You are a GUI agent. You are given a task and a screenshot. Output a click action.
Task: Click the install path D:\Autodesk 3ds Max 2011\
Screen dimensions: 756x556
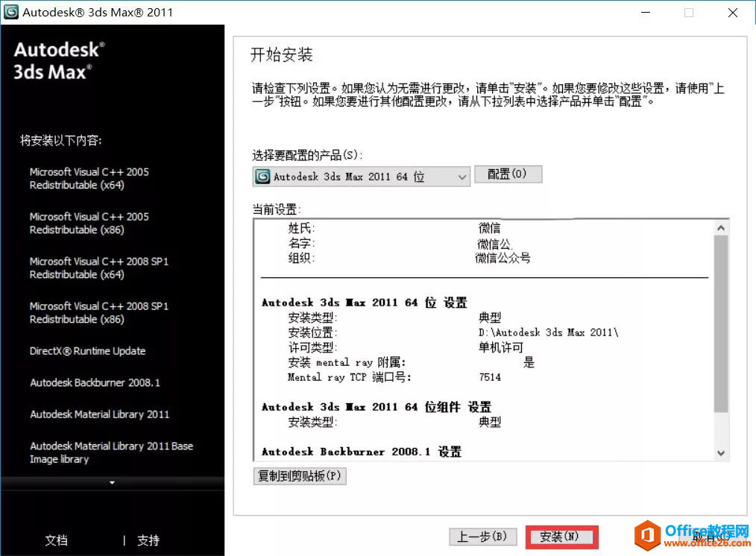pos(548,332)
